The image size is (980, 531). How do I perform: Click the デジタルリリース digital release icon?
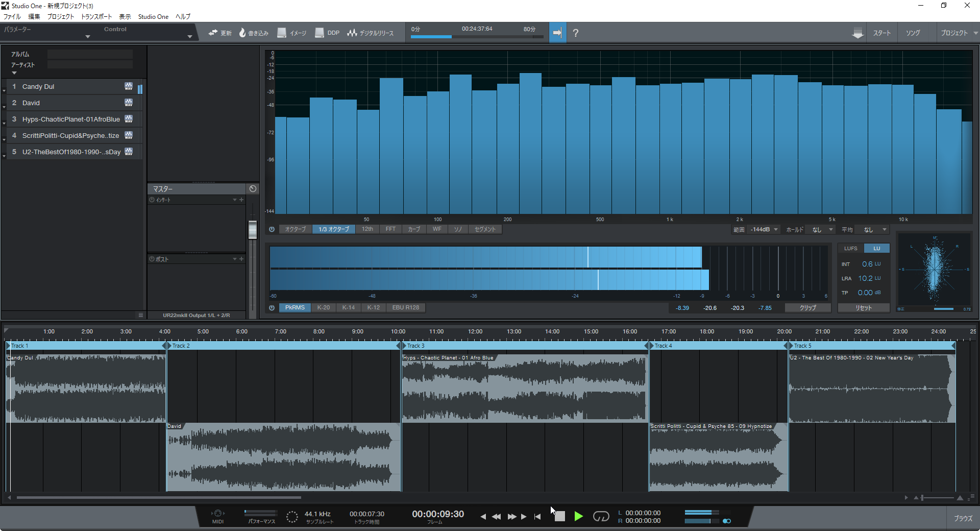[x=352, y=33]
